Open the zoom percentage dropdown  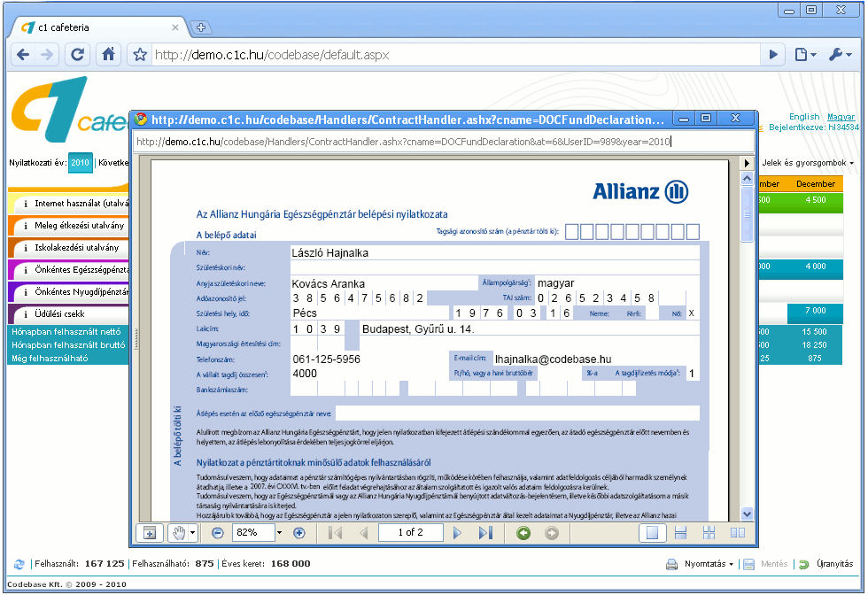[279, 533]
